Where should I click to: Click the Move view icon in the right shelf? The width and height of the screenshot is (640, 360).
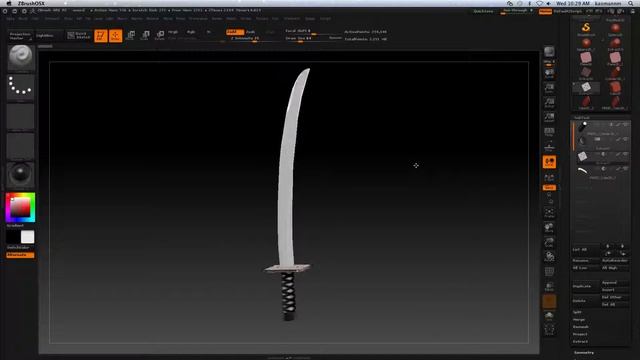549,228
